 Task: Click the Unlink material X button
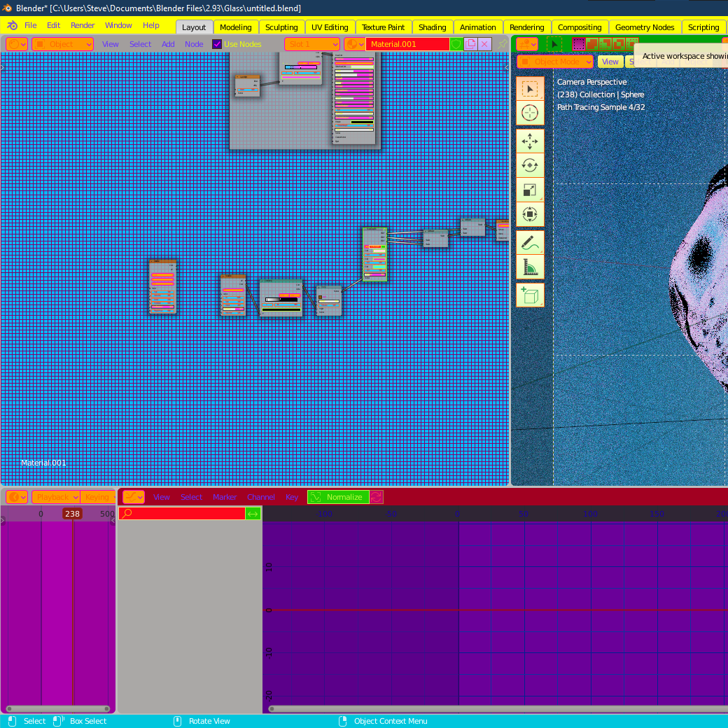(484, 44)
